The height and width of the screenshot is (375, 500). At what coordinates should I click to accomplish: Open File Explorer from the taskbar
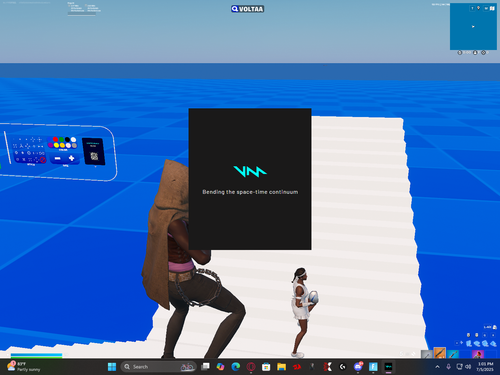(x=281, y=367)
